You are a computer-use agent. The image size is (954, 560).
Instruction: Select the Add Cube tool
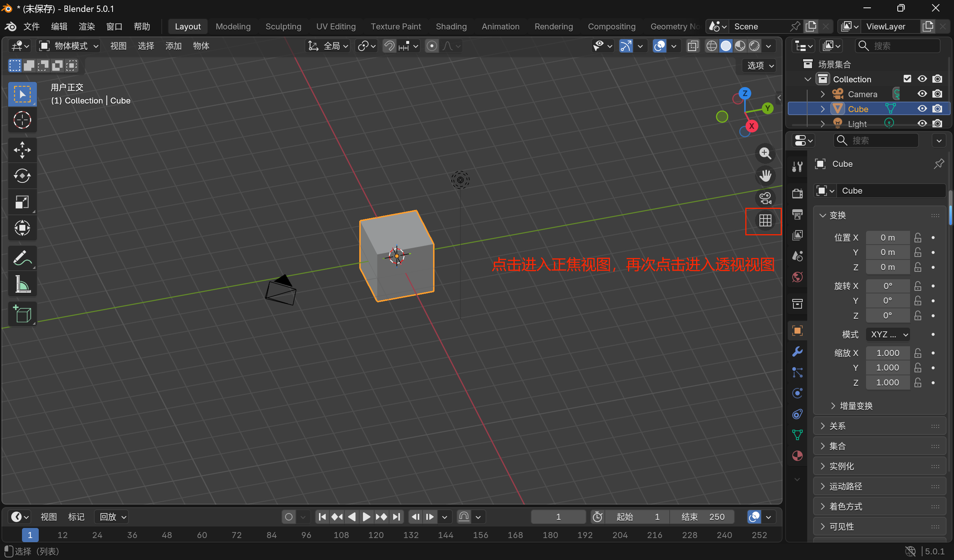(22, 314)
